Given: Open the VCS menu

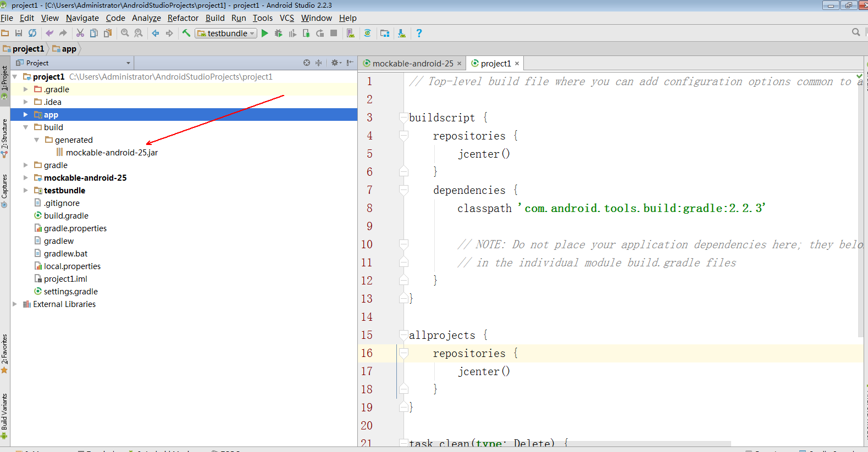Looking at the screenshot, I should [287, 18].
